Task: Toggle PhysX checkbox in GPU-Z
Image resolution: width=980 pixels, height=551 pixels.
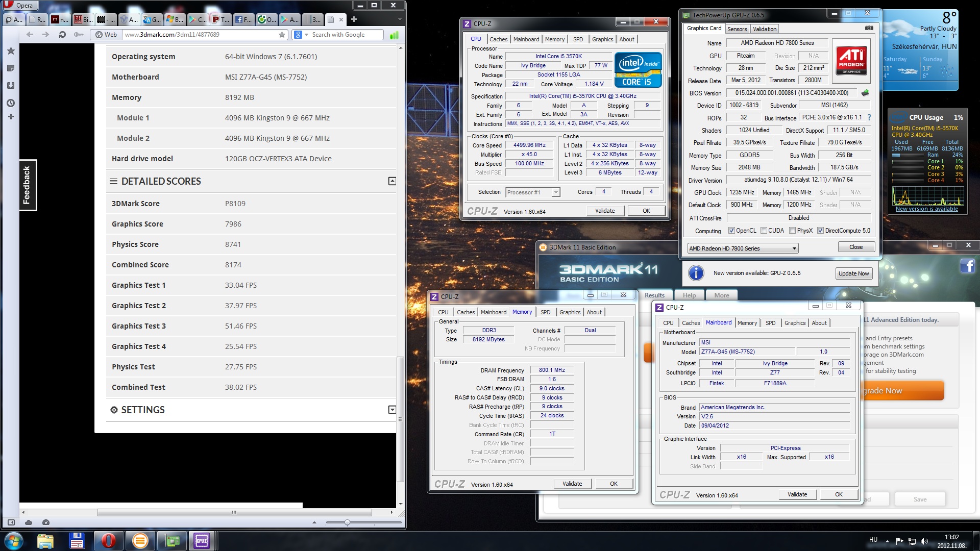Action: [x=792, y=231]
